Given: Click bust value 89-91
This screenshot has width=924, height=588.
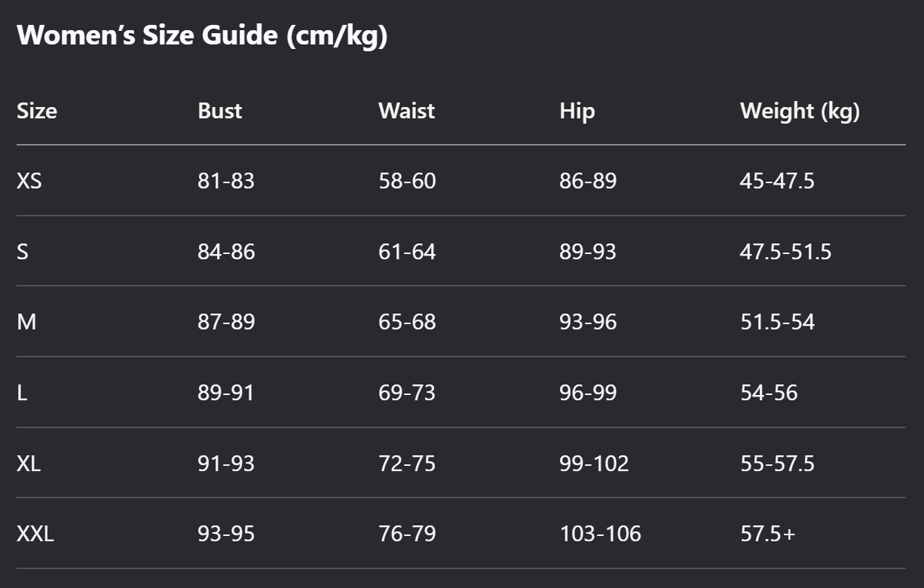Looking at the screenshot, I should click(226, 393).
